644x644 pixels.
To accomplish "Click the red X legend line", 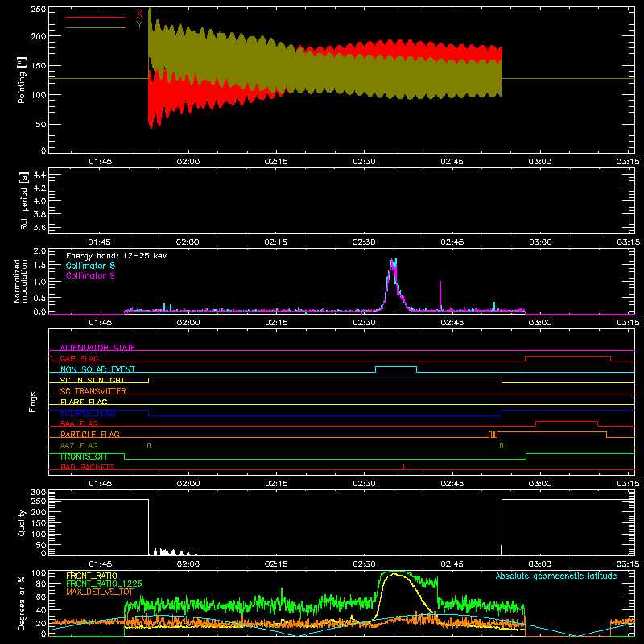I will (x=96, y=17).
